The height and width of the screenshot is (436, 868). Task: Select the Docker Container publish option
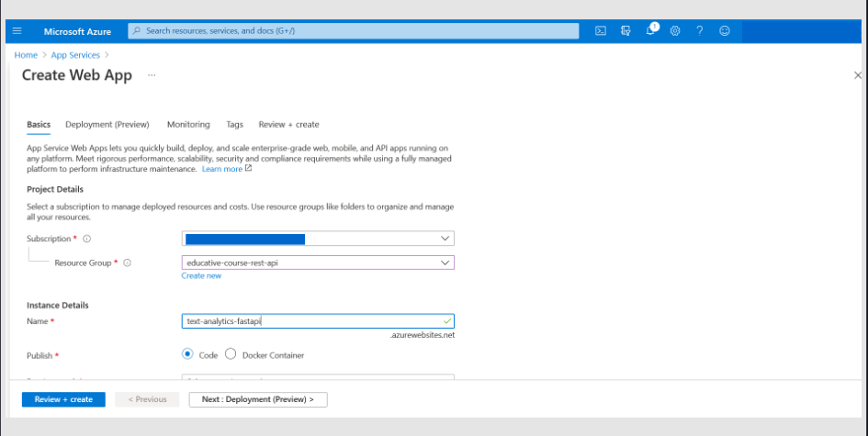pos(231,354)
